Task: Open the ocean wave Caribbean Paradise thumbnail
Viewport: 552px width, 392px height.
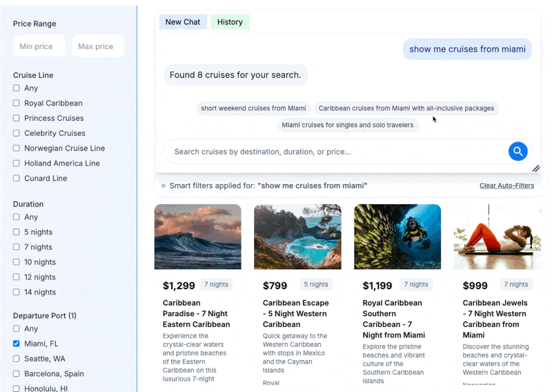Action: (x=198, y=237)
